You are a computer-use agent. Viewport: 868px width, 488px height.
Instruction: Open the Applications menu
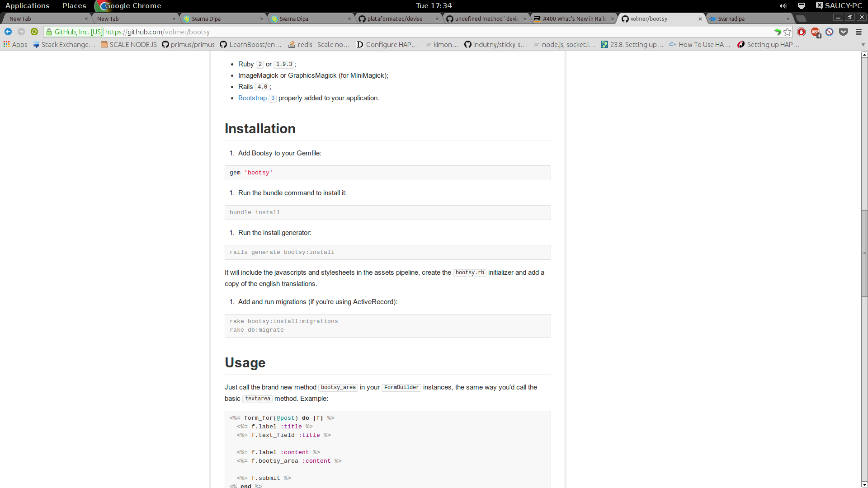coord(27,5)
